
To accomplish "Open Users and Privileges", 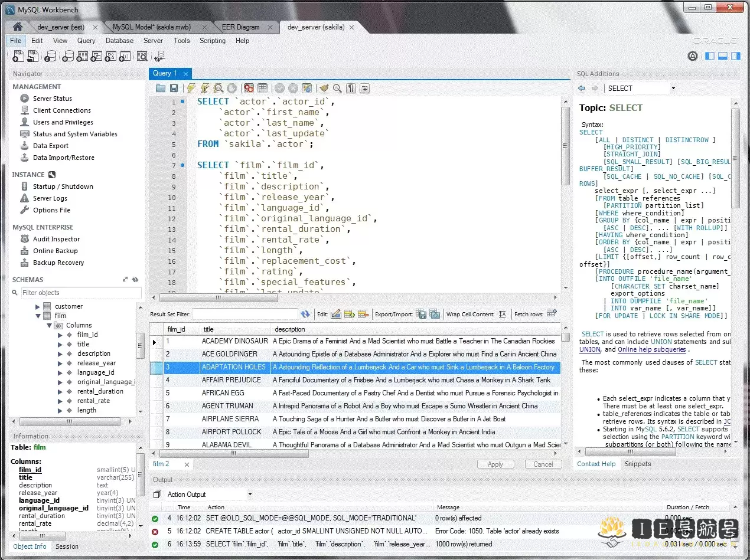I will click(63, 122).
